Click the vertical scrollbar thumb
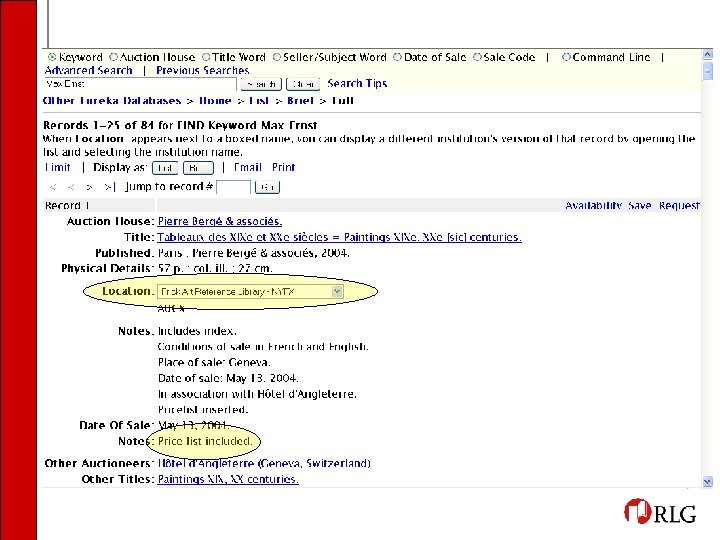The width and height of the screenshot is (720, 540). [707, 72]
